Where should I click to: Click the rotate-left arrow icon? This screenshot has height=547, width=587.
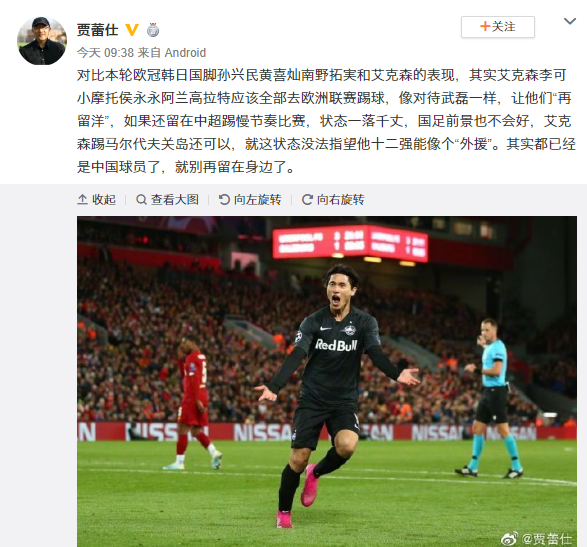coord(224,200)
